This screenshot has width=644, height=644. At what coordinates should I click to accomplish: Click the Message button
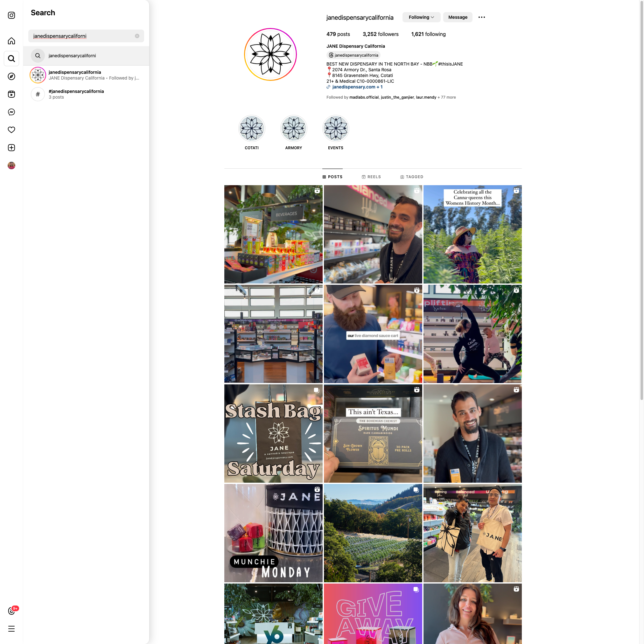click(x=458, y=17)
